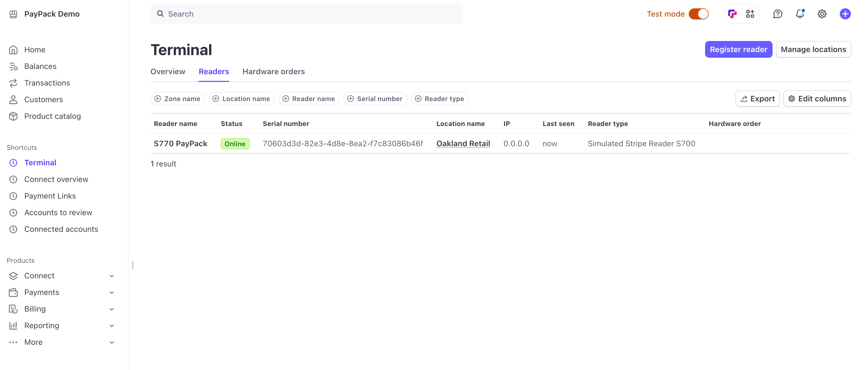Select Customers in the sidebar
The height and width of the screenshot is (370, 868).
(x=43, y=99)
